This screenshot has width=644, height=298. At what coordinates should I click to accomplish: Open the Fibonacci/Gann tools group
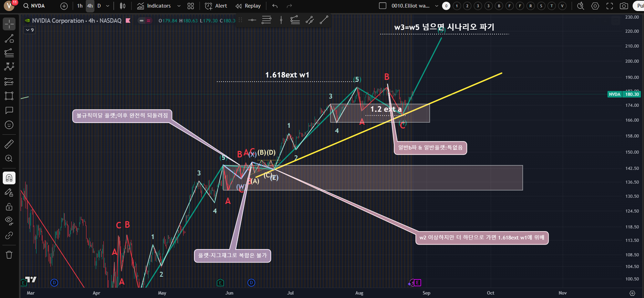(9, 53)
